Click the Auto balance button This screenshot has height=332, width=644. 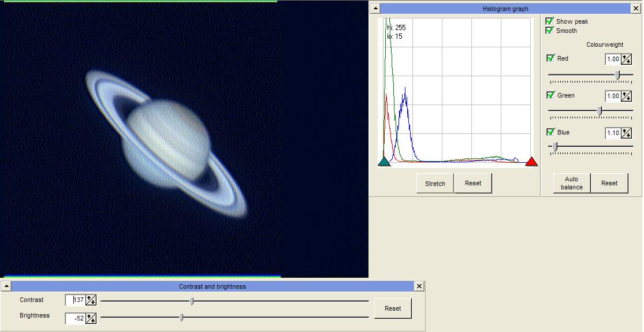(x=572, y=183)
